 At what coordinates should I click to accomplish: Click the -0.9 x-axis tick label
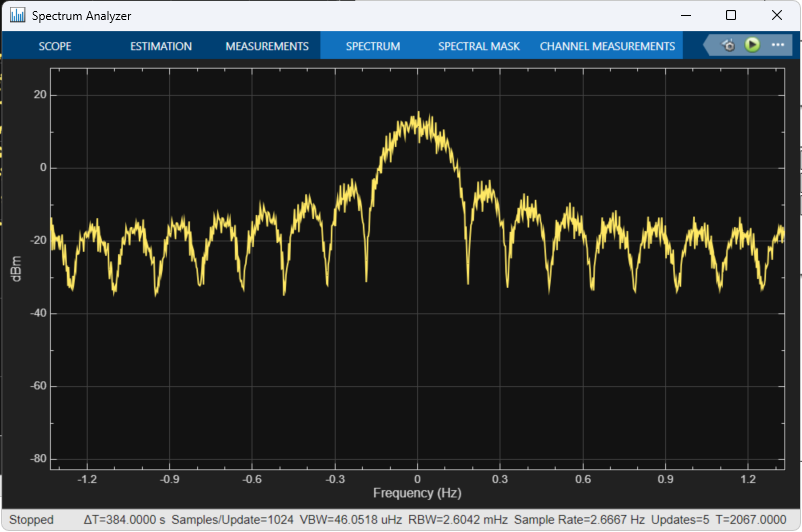169,479
